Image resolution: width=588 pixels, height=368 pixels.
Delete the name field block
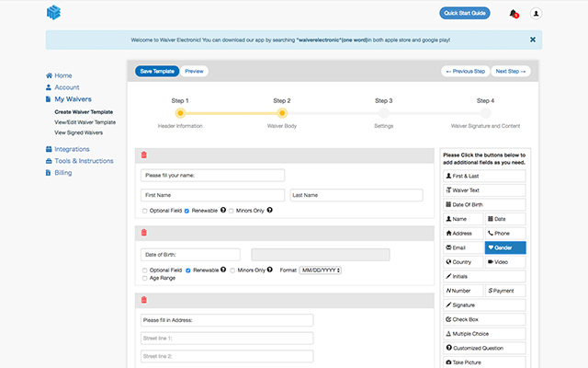pos(143,155)
